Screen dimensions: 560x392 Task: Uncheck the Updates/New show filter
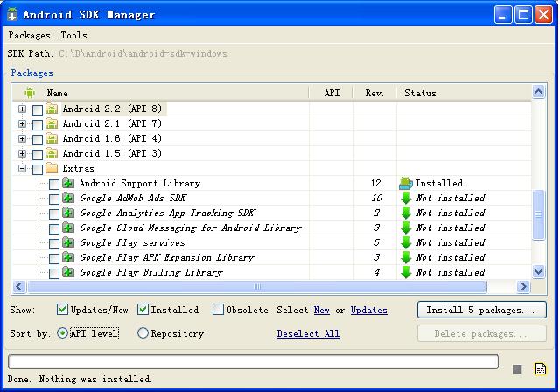62,309
